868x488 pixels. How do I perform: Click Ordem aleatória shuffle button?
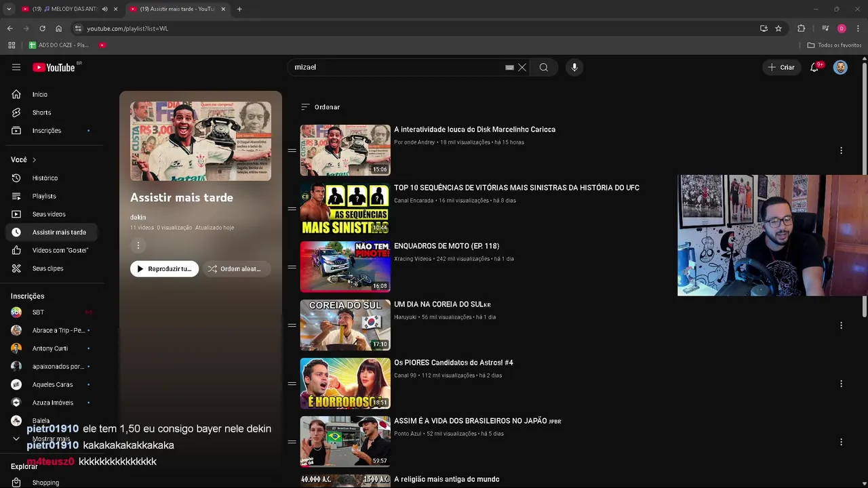[236, 269]
